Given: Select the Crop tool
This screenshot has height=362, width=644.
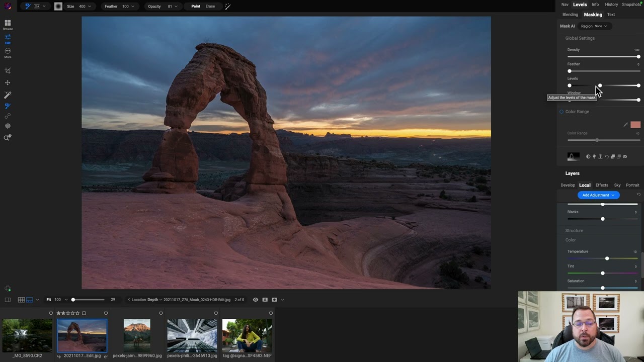Looking at the screenshot, I should 8,71.
